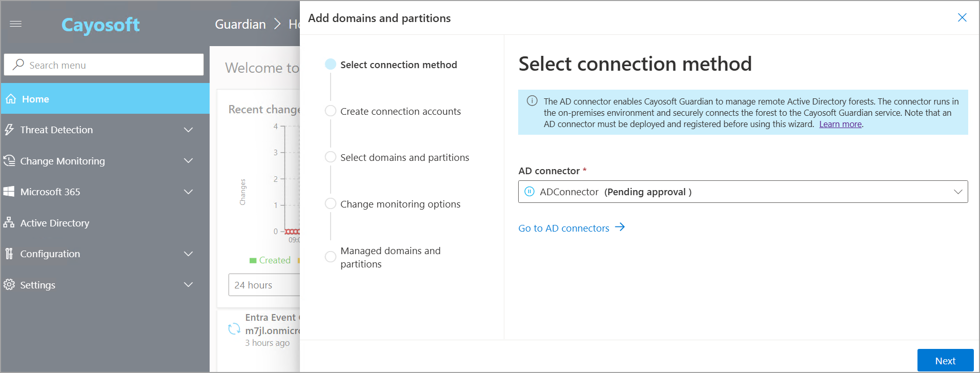
Task: Select the Change monitoring options step circle
Action: pyautogui.click(x=331, y=204)
